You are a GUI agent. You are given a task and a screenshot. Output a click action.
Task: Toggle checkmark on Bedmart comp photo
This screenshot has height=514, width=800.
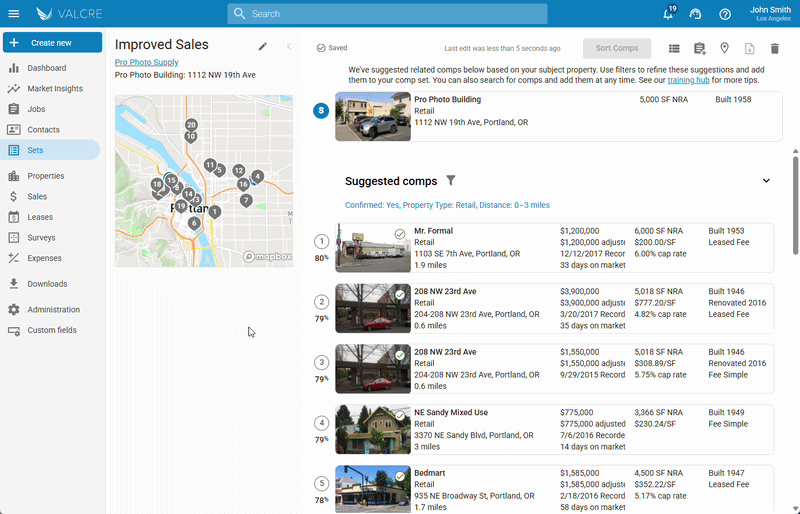coord(400,476)
